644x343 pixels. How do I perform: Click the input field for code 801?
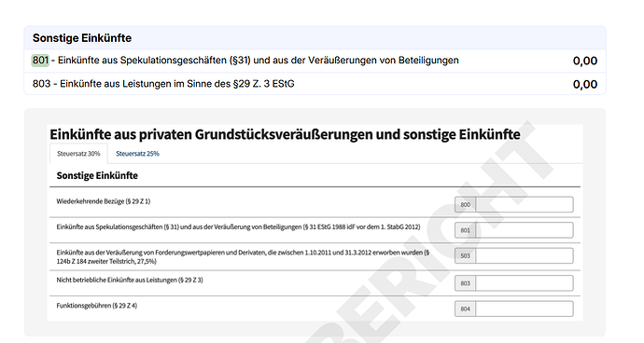pos(525,230)
